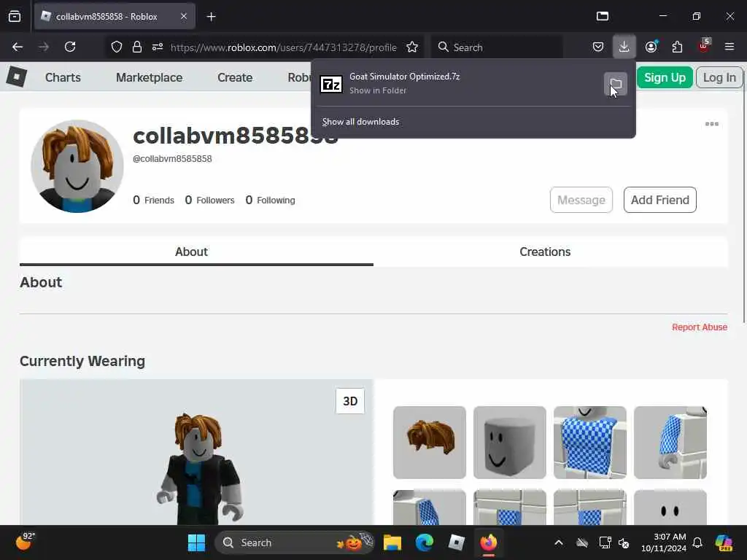The height and width of the screenshot is (560, 747).
Task: Click the taskbar Search box
Action: (x=295, y=542)
